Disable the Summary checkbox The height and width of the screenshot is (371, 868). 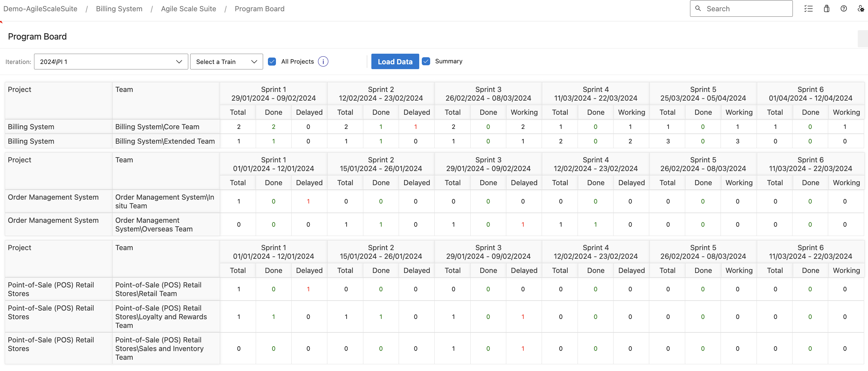click(426, 61)
